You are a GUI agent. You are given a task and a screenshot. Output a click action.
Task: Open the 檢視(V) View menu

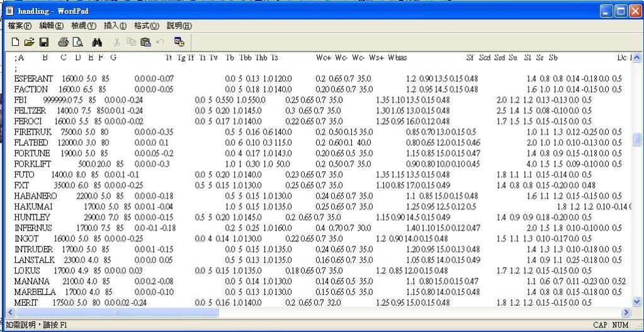coord(84,25)
